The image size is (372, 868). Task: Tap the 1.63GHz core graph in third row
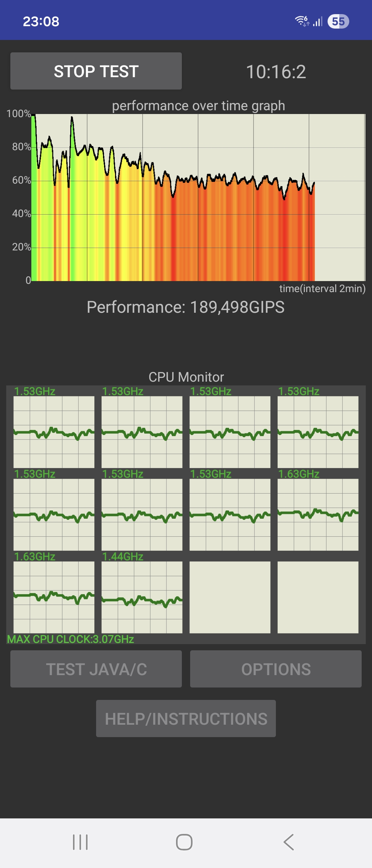54,597
